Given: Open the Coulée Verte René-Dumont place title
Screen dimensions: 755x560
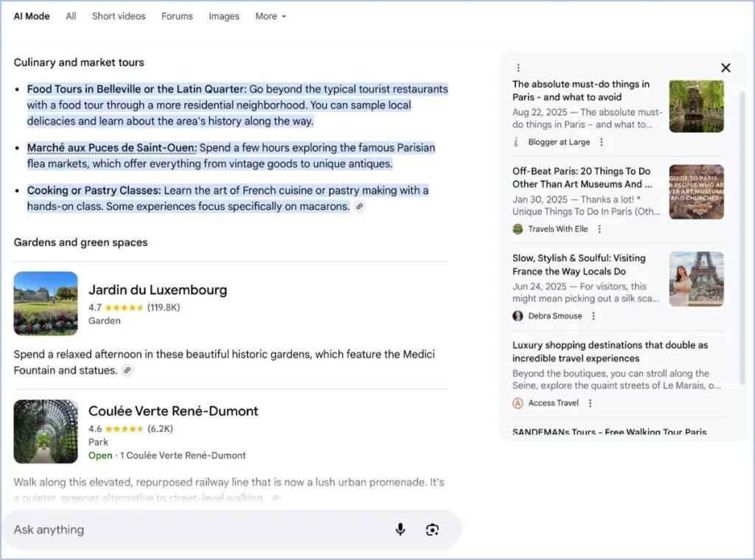Looking at the screenshot, I should (173, 411).
